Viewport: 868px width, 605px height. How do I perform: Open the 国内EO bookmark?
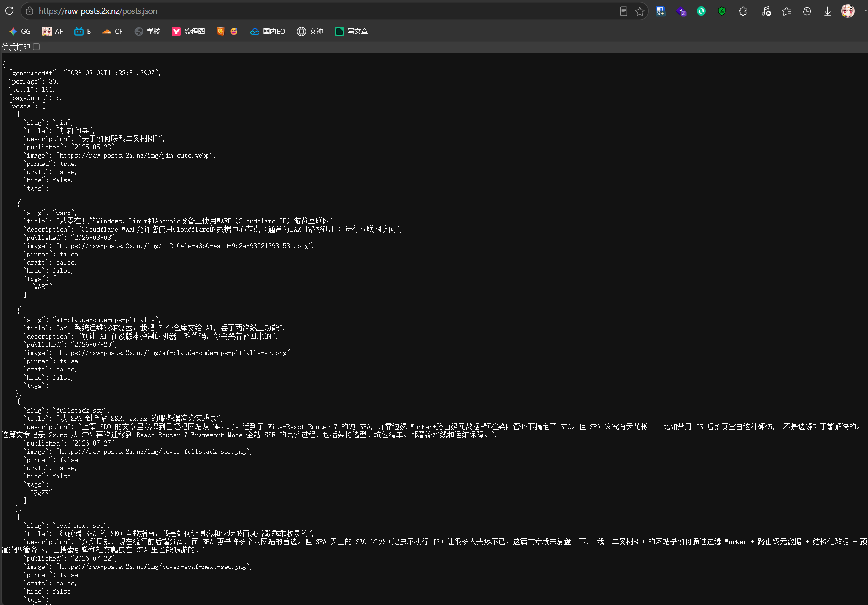click(x=268, y=31)
